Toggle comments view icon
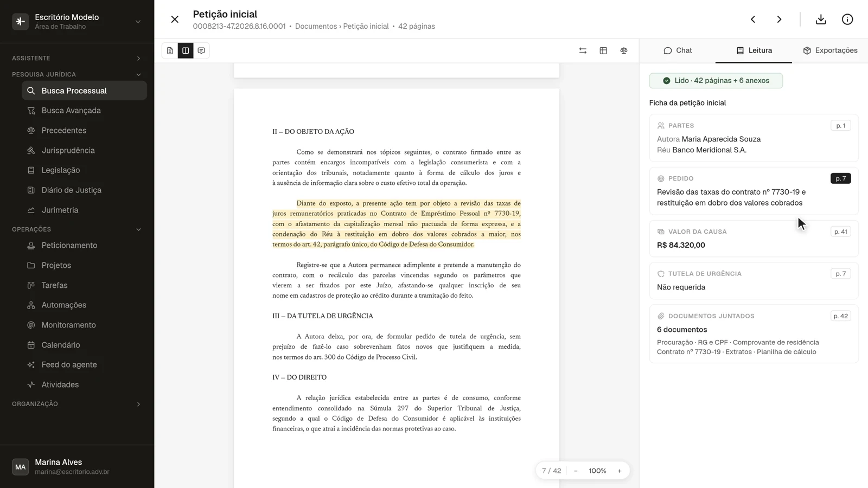 click(201, 50)
